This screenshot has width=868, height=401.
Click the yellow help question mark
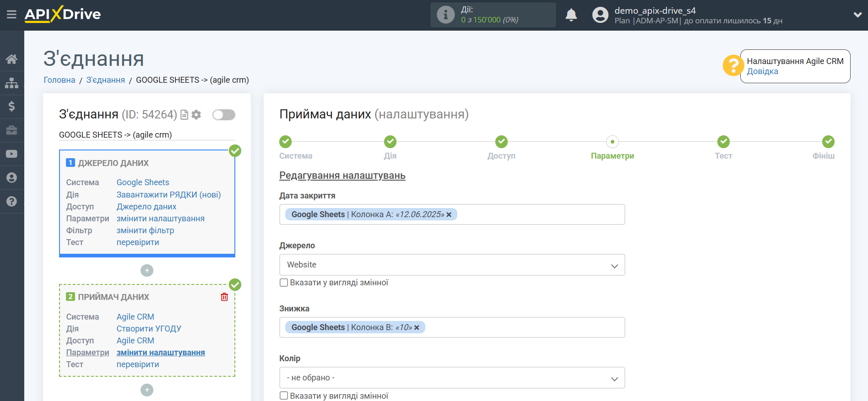[733, 66]
